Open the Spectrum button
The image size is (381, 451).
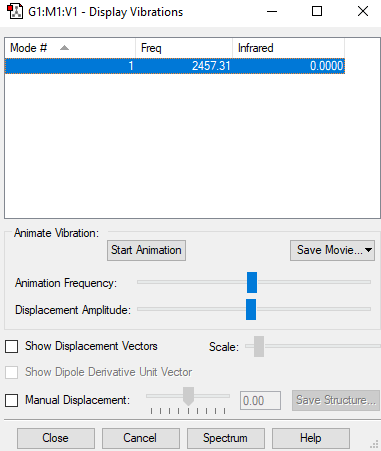(x=226, y=438)
